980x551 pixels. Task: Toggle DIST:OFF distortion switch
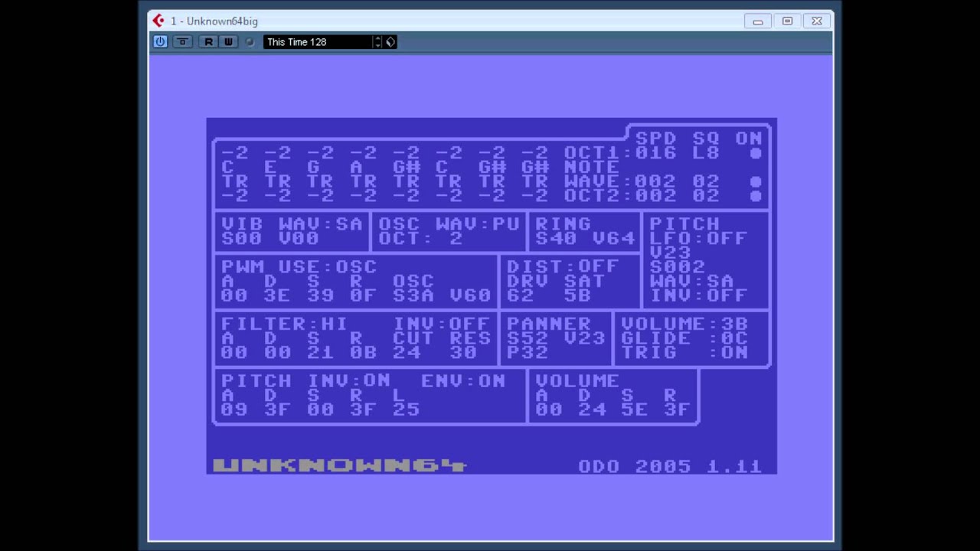click(563, 267)
